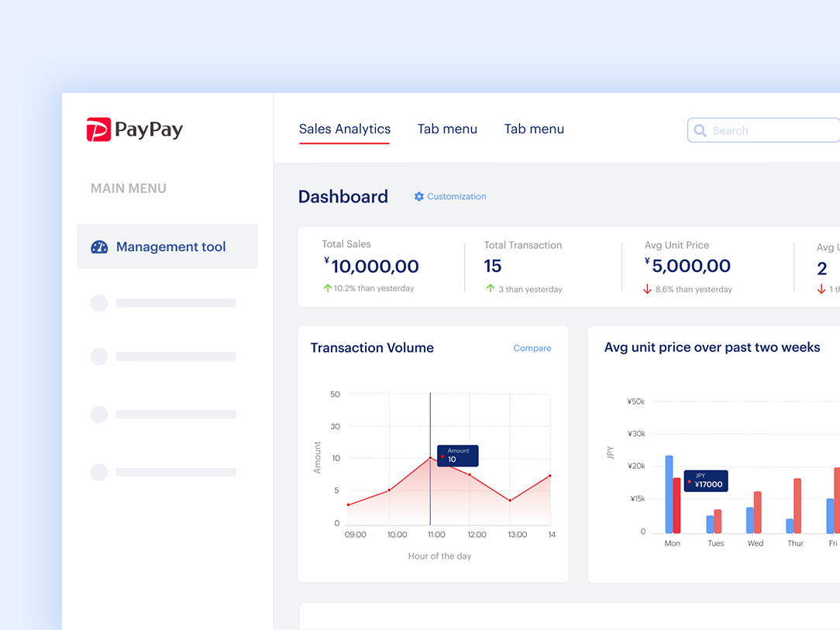Screen dimensions: 840x630
Task: Open the first Tab menu
Action: (x=447, y=129)
